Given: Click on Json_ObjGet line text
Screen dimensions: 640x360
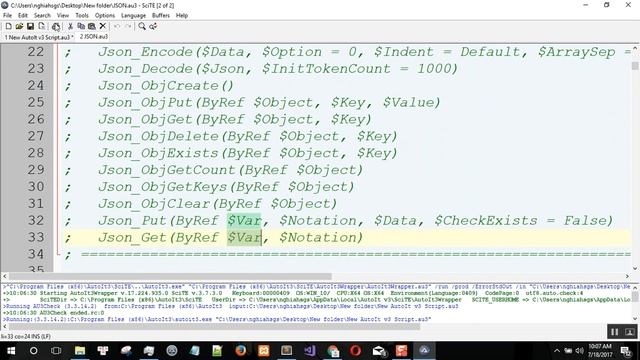Looking at the screenshot, I should 234,119.
